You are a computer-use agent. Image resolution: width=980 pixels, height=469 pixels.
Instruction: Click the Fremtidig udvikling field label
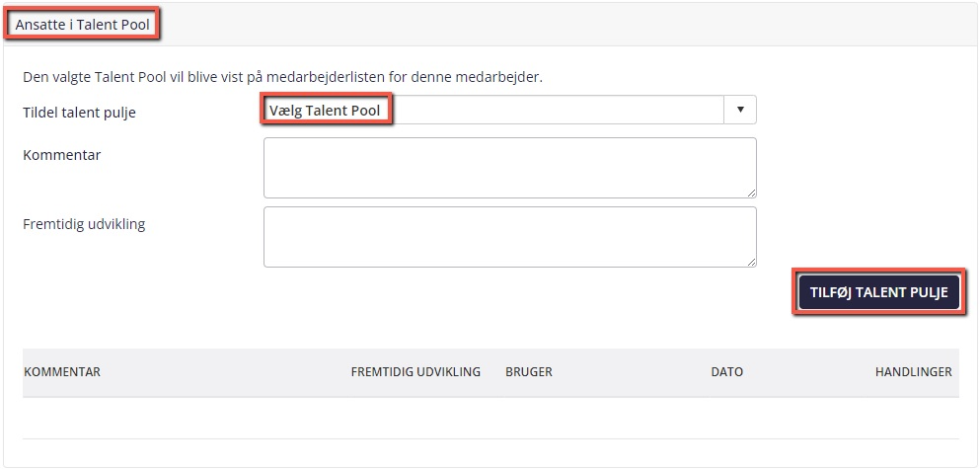pyautogui.click(x=84, y=224)
